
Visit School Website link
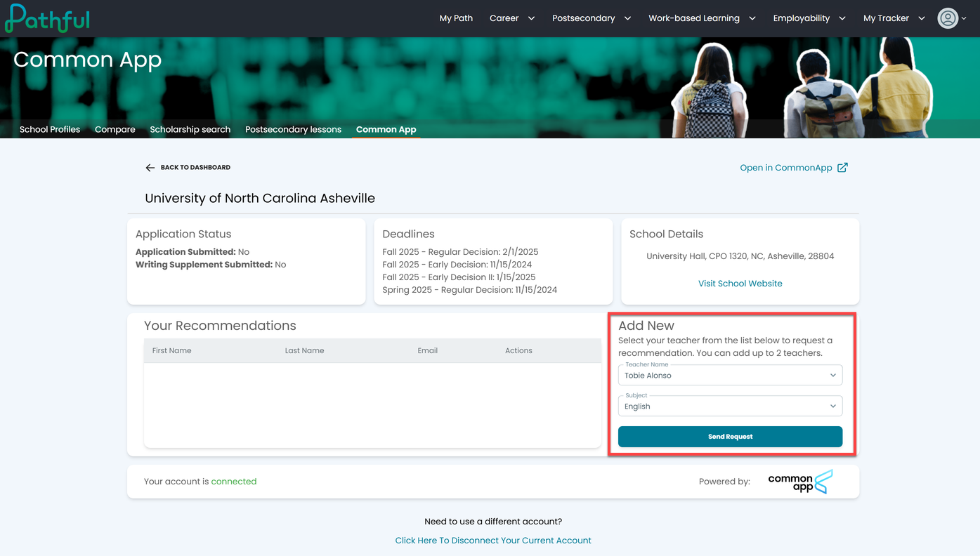tap(740, 284)
